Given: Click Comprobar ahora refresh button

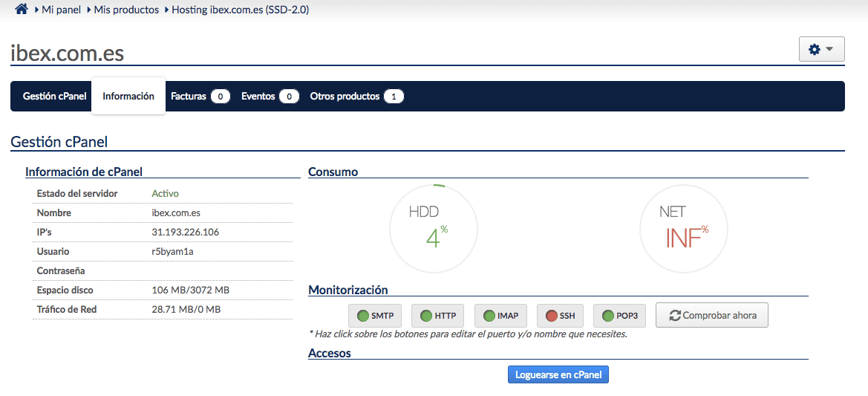Looking at the screenshot, I should tap(712, 315).
